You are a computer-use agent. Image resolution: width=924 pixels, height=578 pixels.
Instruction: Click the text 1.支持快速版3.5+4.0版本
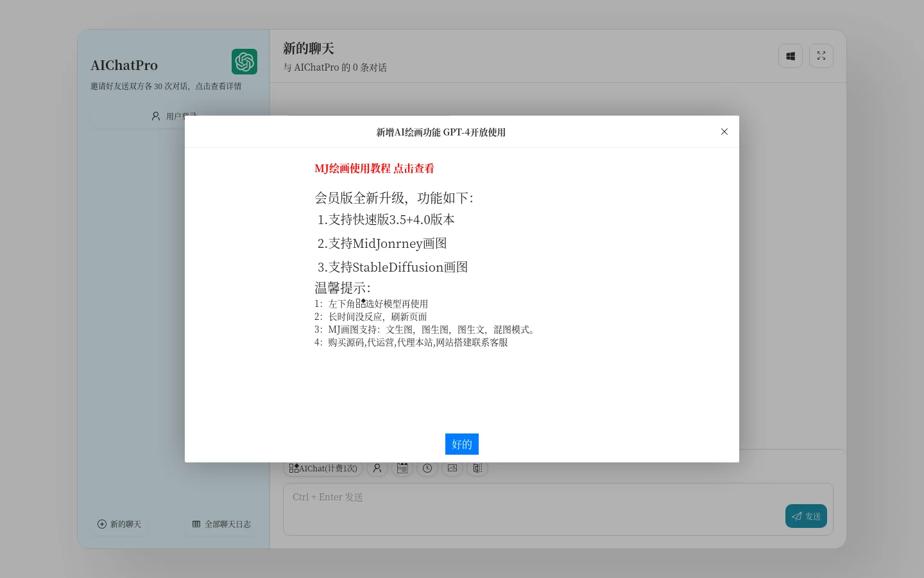click(x=386, y=220)
